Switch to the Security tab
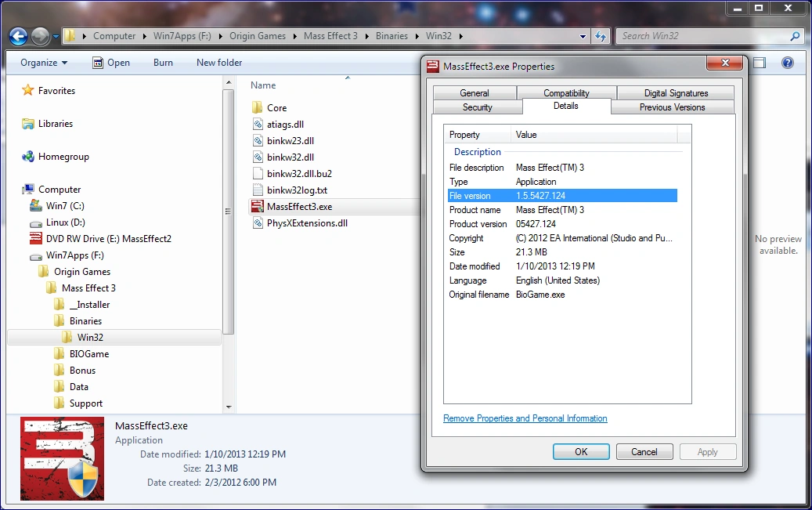This screenshot has height=510, width=812. coord(478,107)
